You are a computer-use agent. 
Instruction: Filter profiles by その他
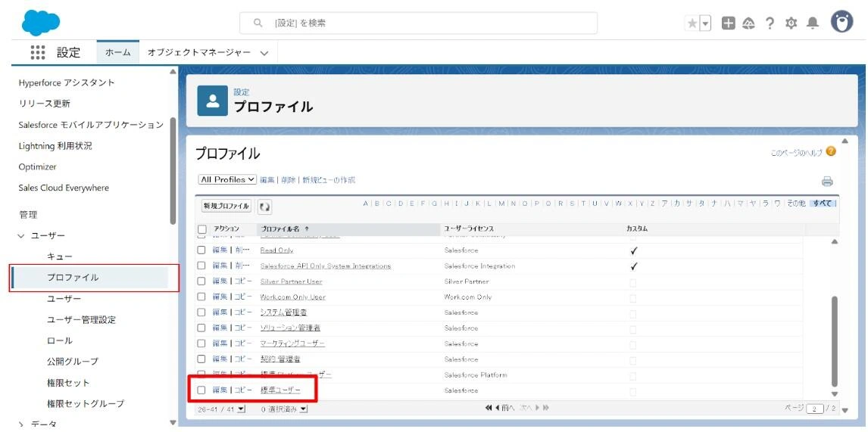point(795,204)
